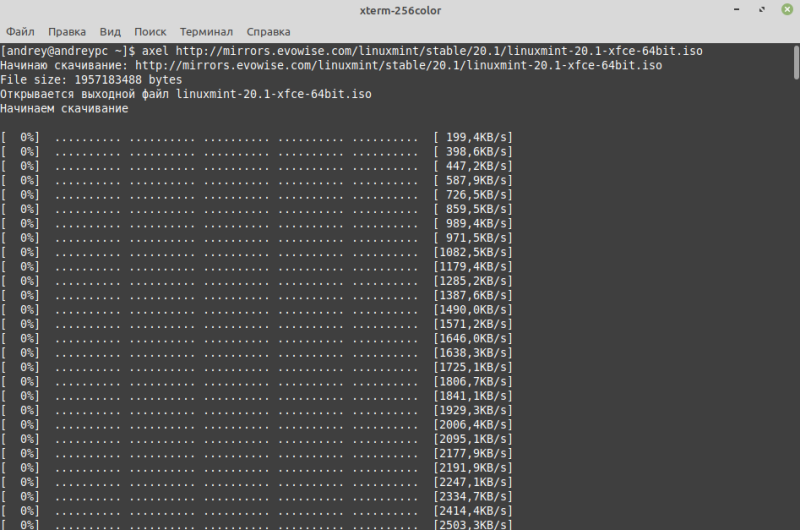The image size is (800, 530).
Task: Click the Начинаем скачивание line
Action: (64, 108)
